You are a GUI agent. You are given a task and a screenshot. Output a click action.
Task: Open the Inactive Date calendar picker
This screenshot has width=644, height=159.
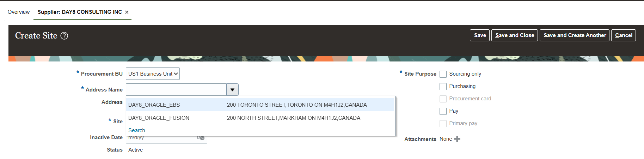201,138
